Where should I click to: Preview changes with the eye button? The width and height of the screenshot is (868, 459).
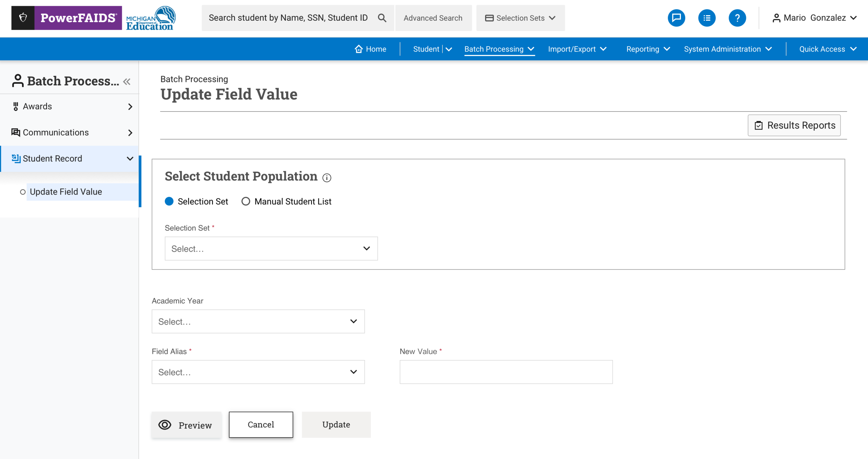pos(186,425)
